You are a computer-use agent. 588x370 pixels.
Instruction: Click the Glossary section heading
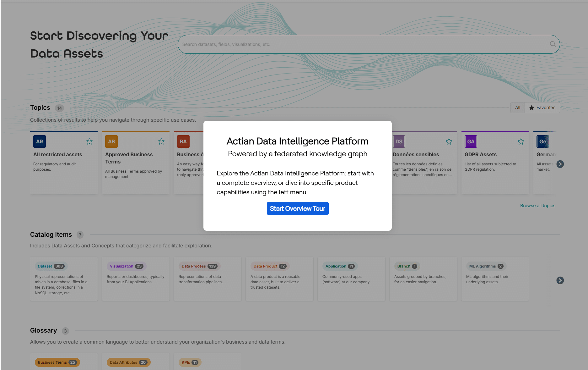[44, 330]
